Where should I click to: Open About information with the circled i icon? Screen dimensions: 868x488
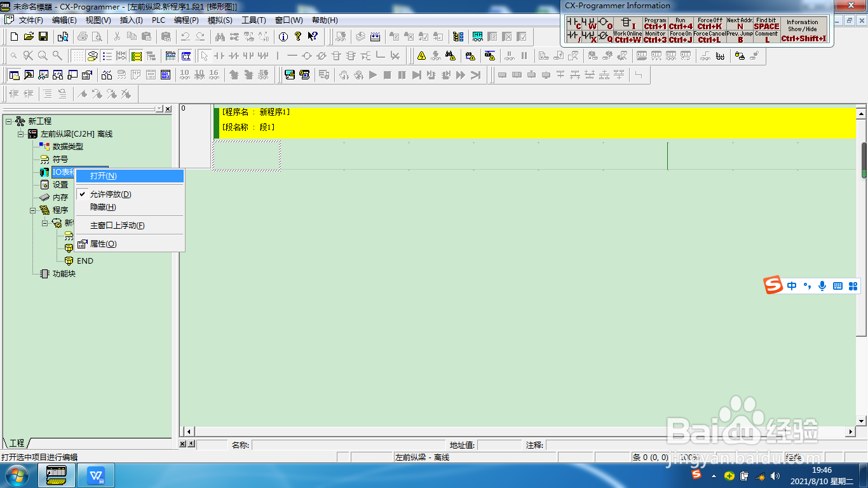point(283,36)
